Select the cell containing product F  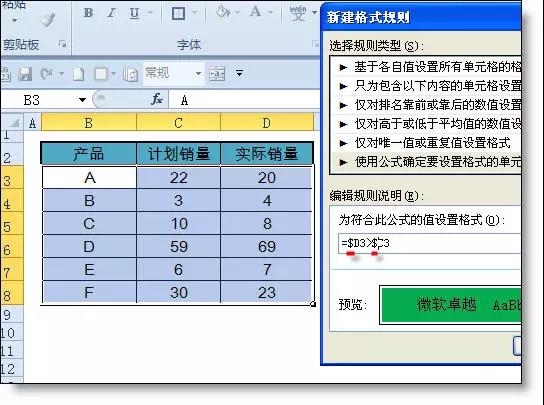tap(90, 292)
